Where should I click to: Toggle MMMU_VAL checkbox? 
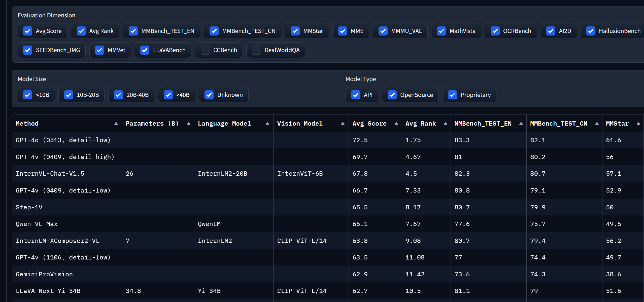(383, 31)
